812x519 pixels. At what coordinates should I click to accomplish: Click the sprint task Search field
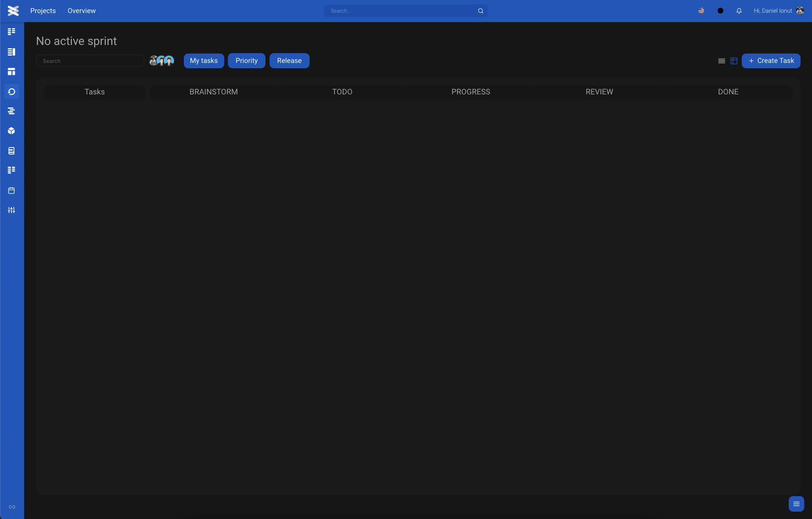point(90,61)
